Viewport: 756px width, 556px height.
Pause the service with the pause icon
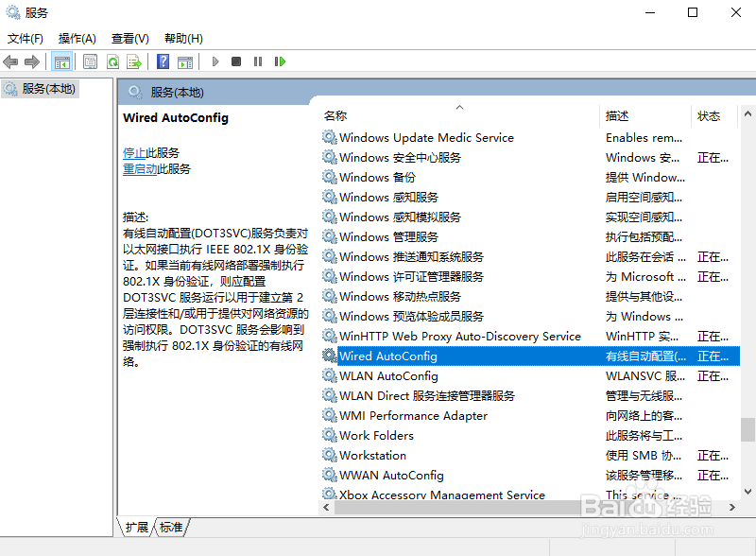click(x=260, y=61)
